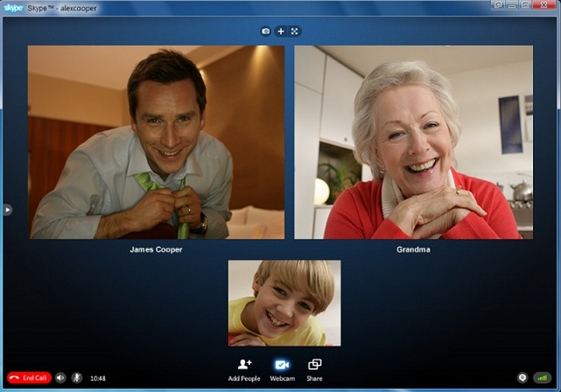
Task: Maximize the Skype call window
Action: [x=525, y=5]
